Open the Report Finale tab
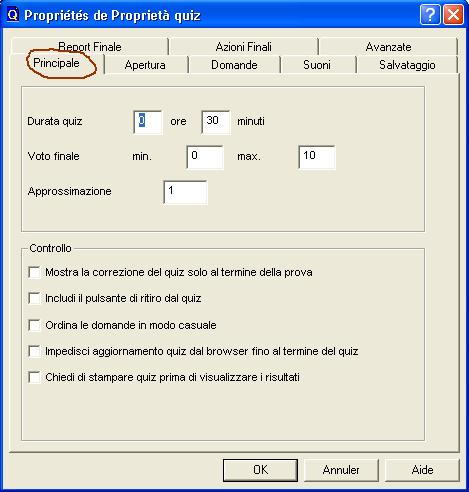 90,46
